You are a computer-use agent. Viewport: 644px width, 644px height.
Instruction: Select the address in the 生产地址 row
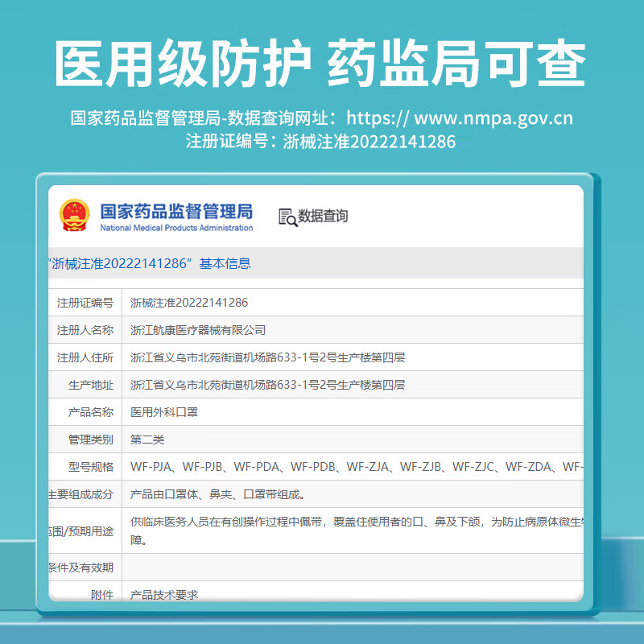tap(268, 385)
